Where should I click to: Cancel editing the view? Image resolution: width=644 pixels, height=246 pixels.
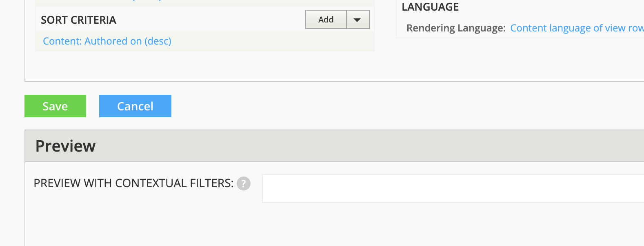[135, 106]
